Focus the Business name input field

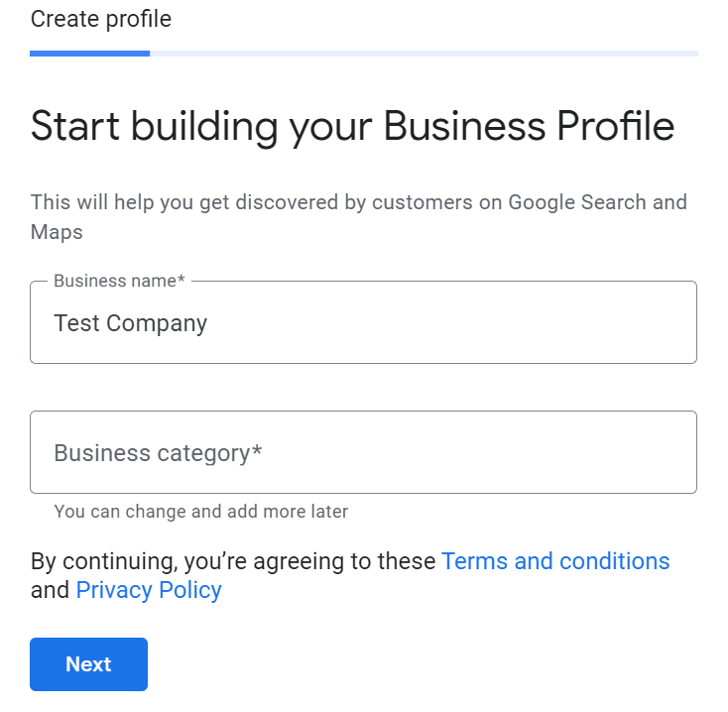(x=363, y=323)
